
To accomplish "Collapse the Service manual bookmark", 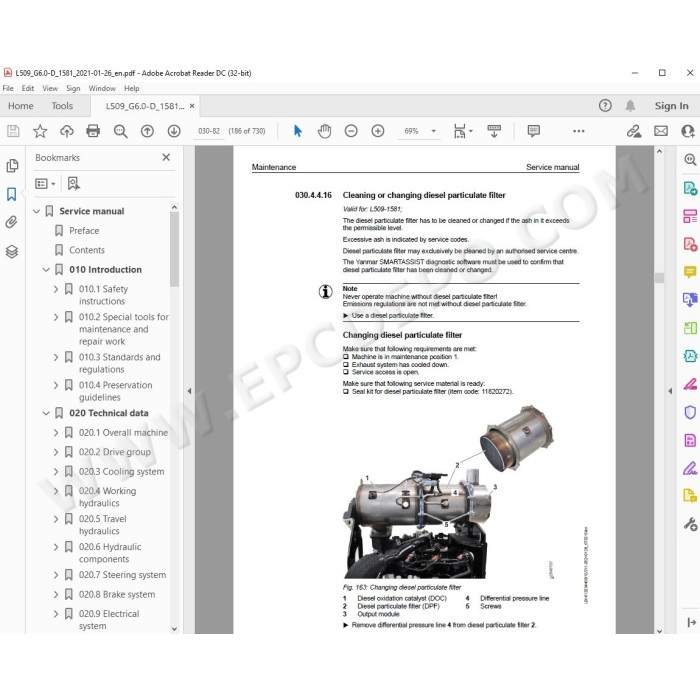I will (37, 211).
